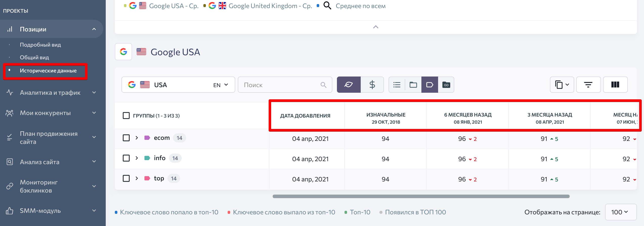Collapse the Позиции menu chevron
Viewport: 644px width, 226px height.
[x=94, y=29]
